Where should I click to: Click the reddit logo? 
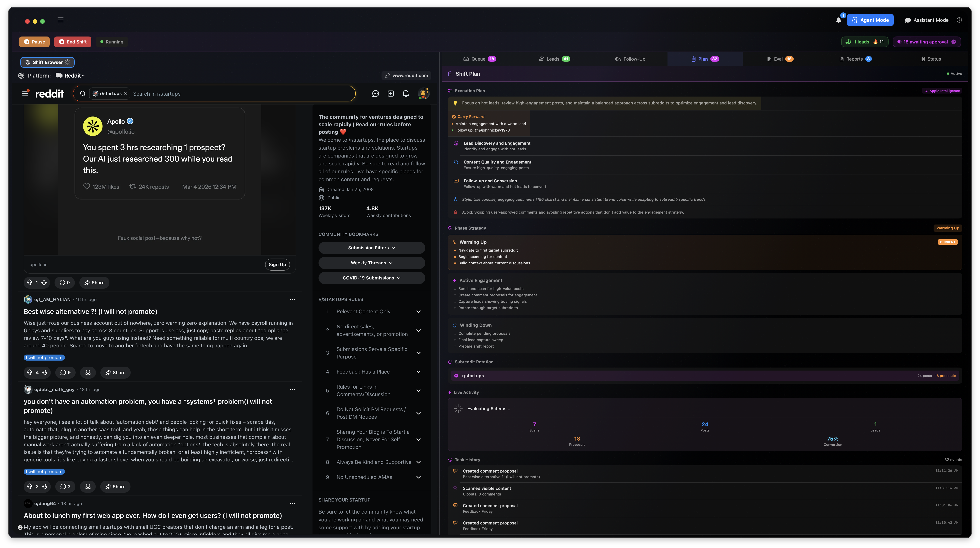coord(50,94)
